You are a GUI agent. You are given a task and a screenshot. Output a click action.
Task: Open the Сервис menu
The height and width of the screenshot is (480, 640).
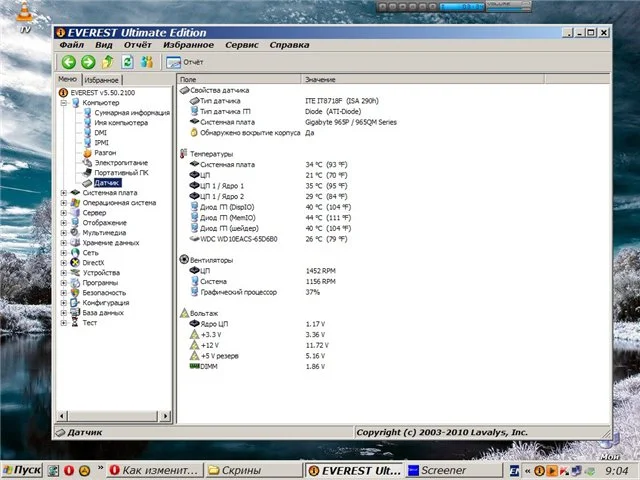pos(242,45)
